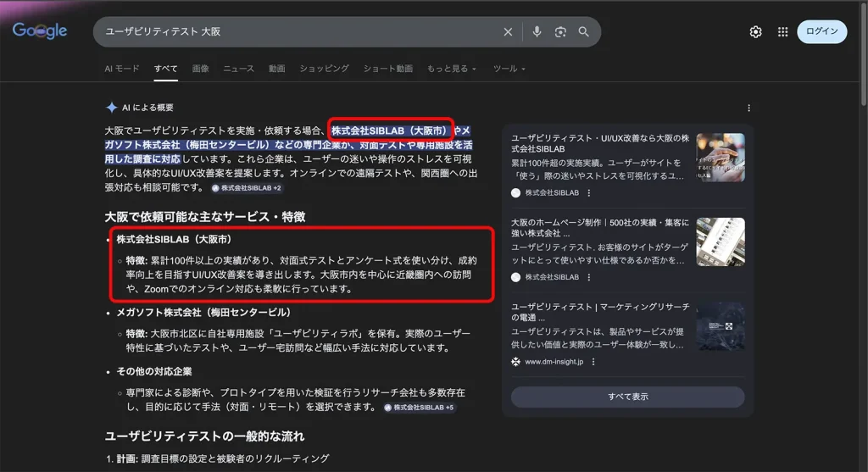
Task: Click the www.dm-insight.jp favicon
Action: [x=515, y=362]
